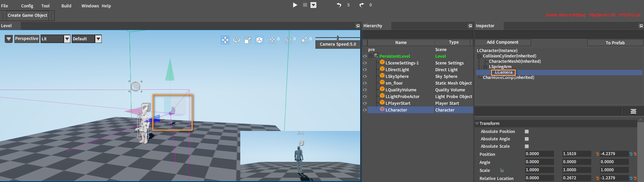Select the LCamera component
Screen dimensions: 644x182
[x=504, y=72]
